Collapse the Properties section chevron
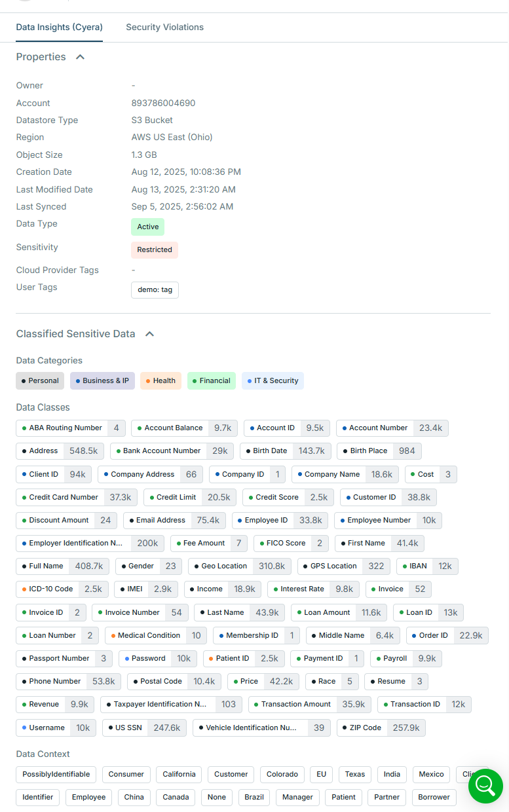Image resolution: width=509 pixels, height=812 pixels. [x=81, y=57]
